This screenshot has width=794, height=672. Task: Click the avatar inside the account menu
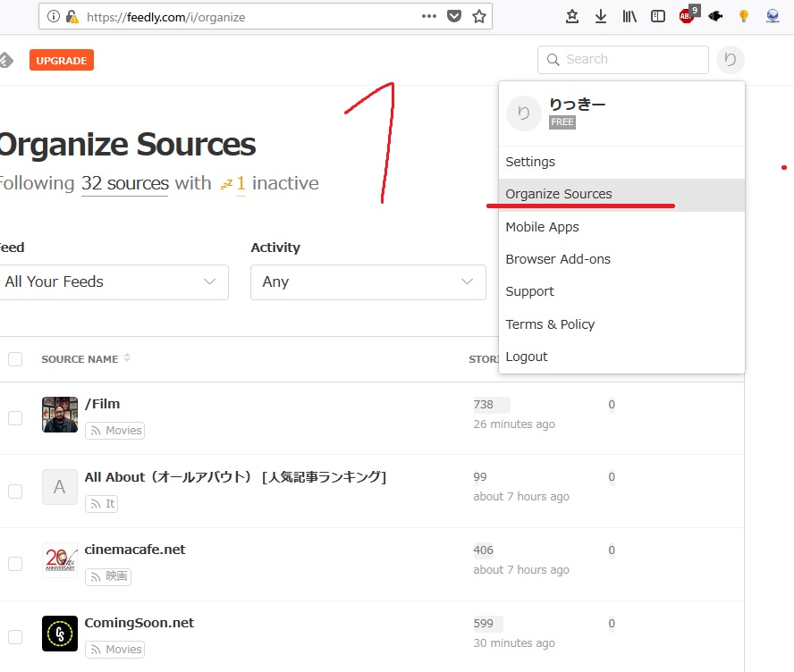point(524,113)
